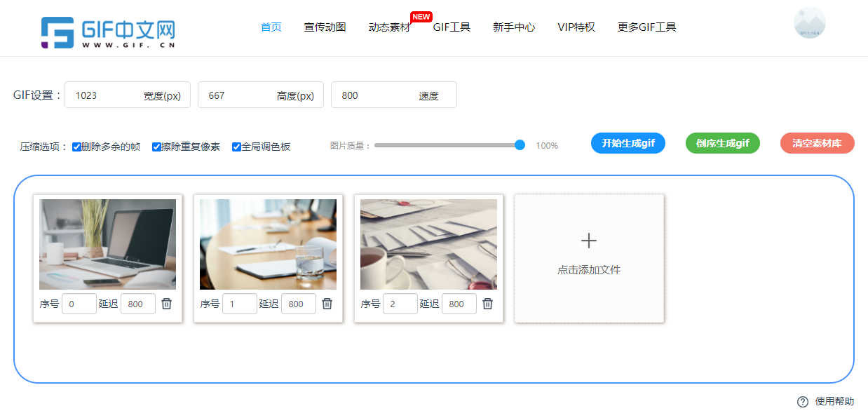
Task: Select the coffee cup papers thumbnail
Action: (x=428, y=244)
